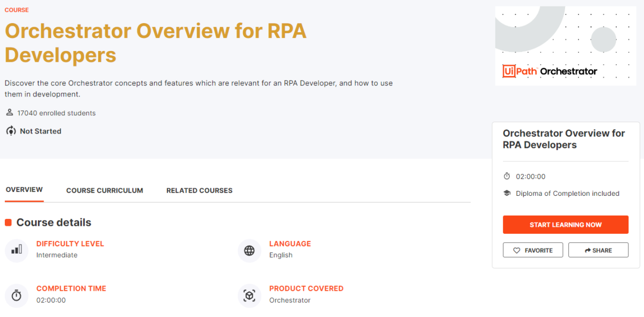Image resolution: width=644 pixels, height=317 pixels.
Task: Click the Difficulty Level bar chart icon
Action: 16,250
